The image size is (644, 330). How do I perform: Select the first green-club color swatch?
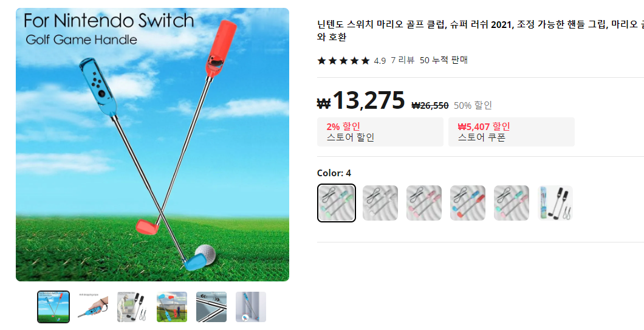[337, 203]
